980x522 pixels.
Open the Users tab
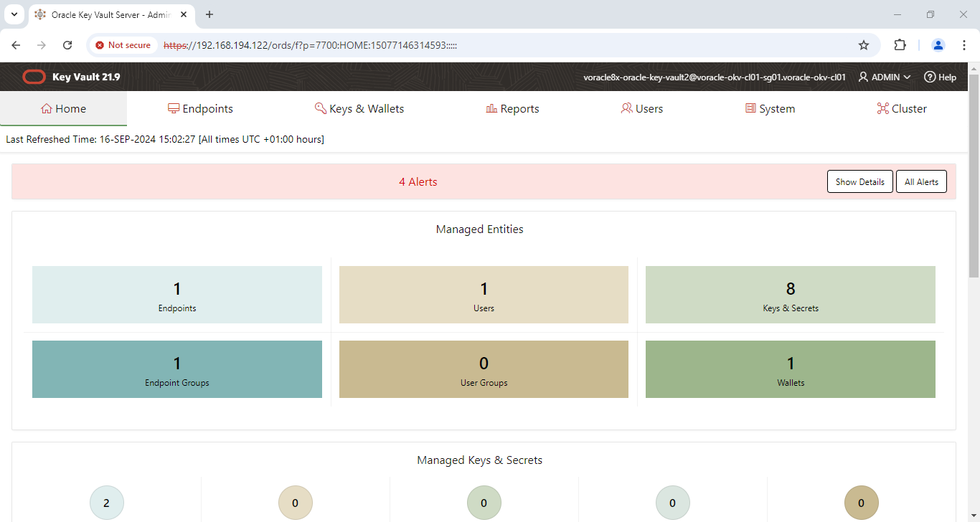pyautogui.click(x=642, y=109)
